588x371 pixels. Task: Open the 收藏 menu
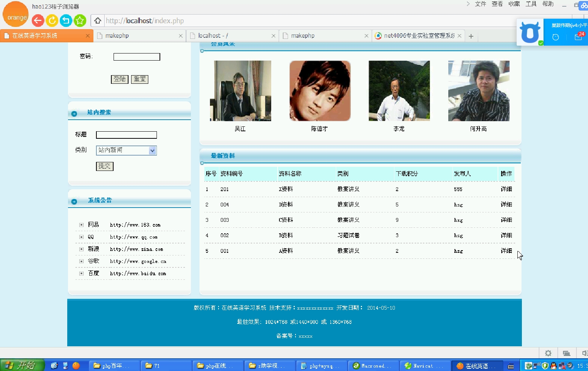click(x=514, y=4)
